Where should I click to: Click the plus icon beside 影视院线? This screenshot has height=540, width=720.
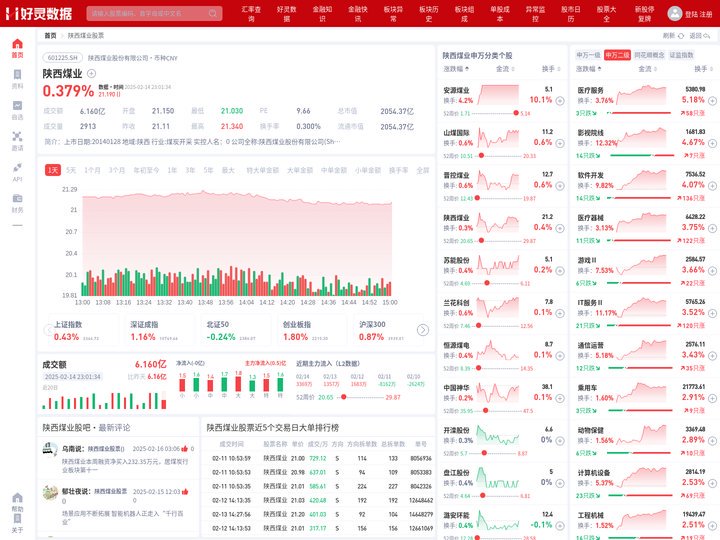tap(712, 143)
